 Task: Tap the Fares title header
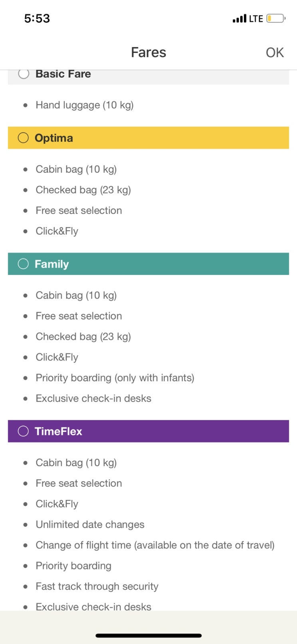point(148,52)
